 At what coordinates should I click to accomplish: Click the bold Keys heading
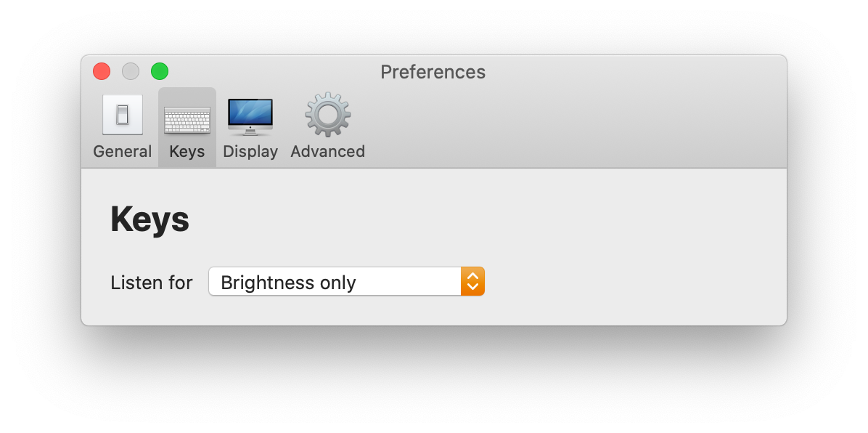click(x=150, y=219)
